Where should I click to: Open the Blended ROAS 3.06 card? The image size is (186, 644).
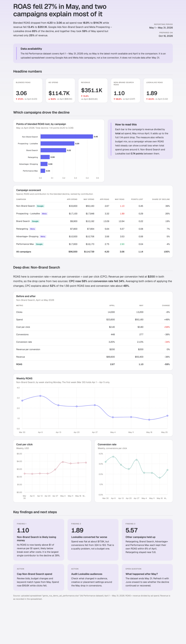point(28,91)
